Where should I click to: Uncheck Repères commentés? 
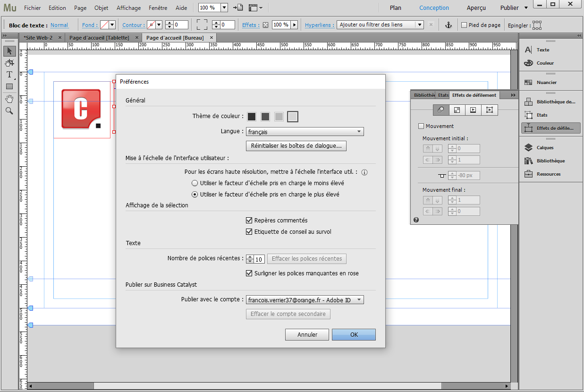tap(249, 220)
